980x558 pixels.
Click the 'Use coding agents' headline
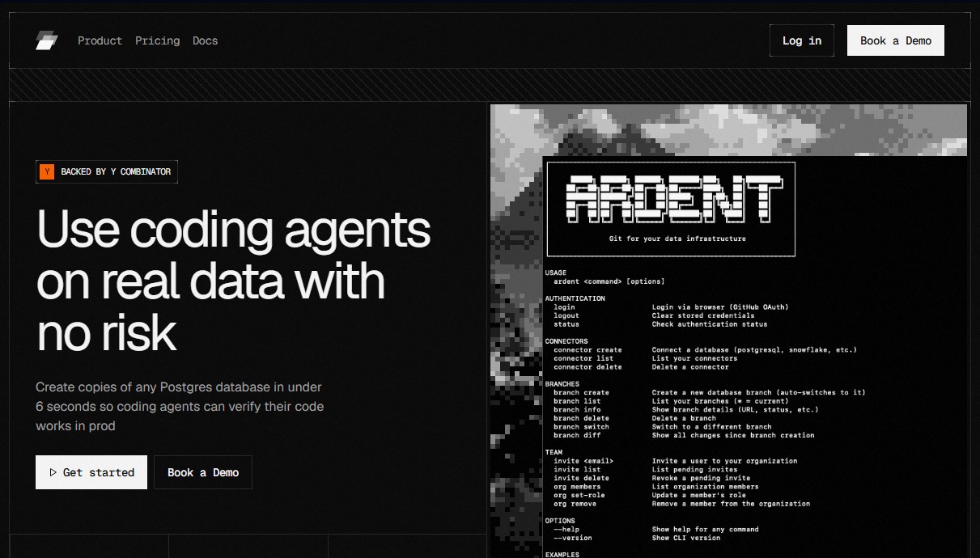[233, 280]
